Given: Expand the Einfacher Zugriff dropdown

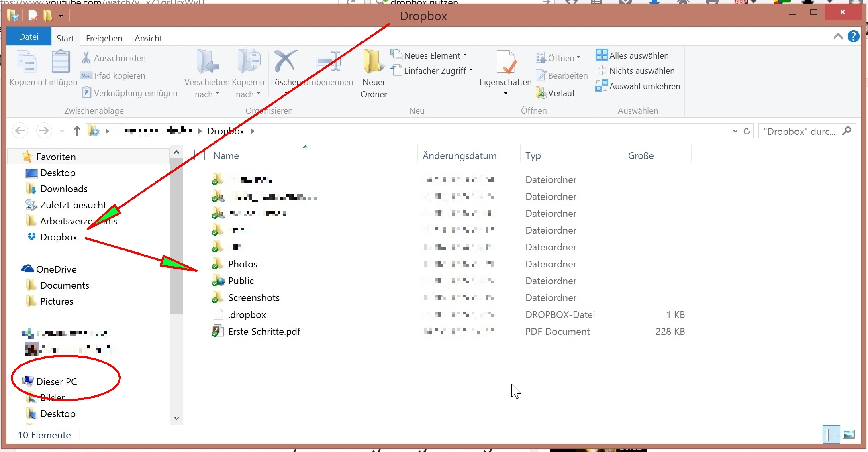Looking at the screenshot, I should click(435, 71).
